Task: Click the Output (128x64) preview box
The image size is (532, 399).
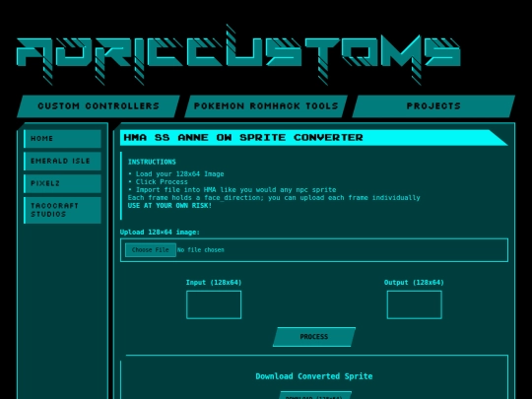Action: tap(414, 304)
